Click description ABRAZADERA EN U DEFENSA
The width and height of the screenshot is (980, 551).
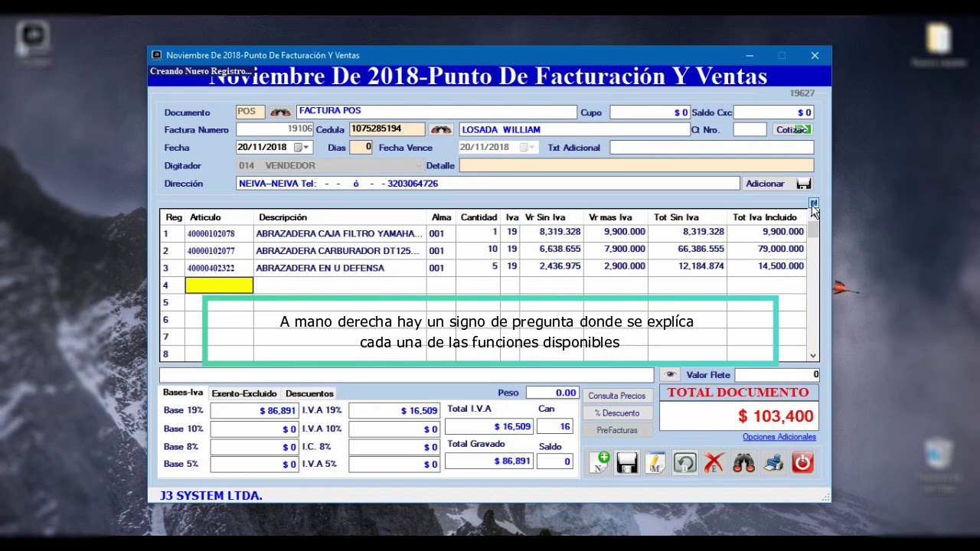[x=320, y=268]
